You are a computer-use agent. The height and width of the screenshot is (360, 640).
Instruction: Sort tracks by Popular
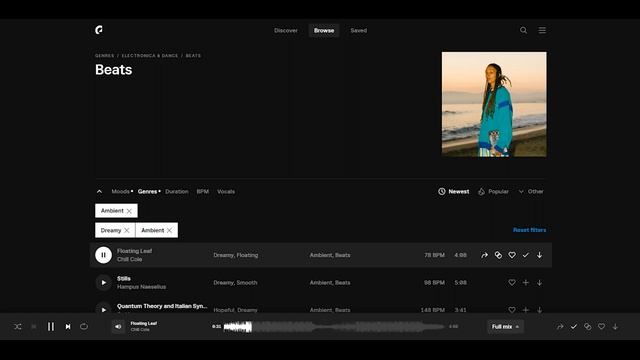tap(493, 191)
